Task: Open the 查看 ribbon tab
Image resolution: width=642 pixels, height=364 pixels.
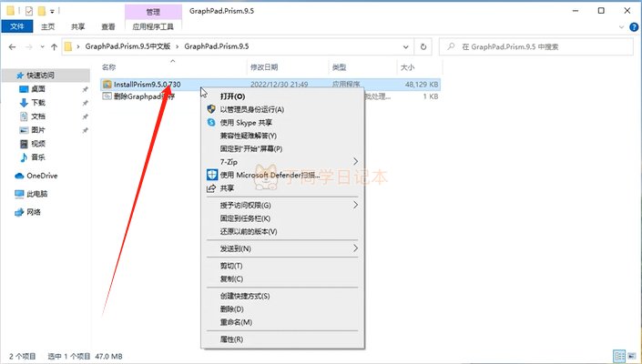Action: pos(108,26)
